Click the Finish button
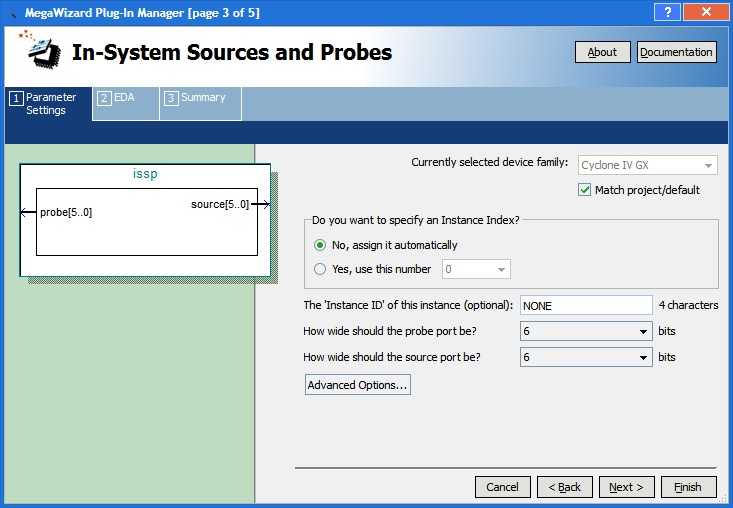The image size is (733, 508). [x=689, y=487]
